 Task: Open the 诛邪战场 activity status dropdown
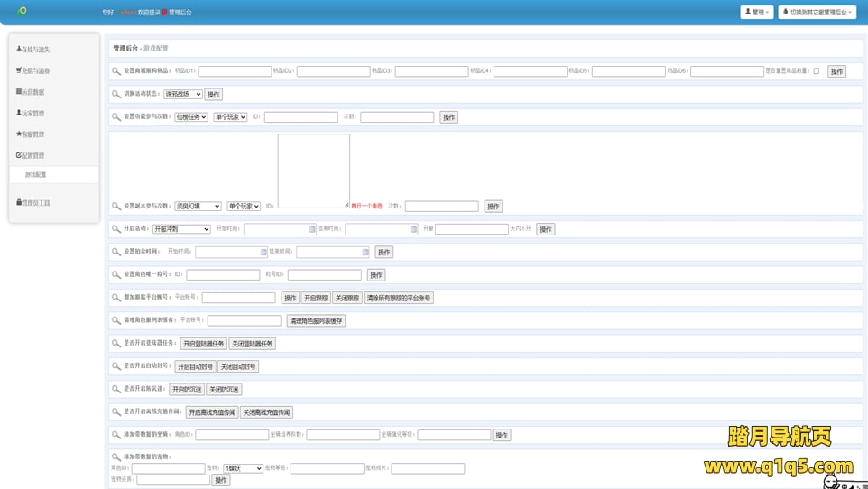(182, 94)
